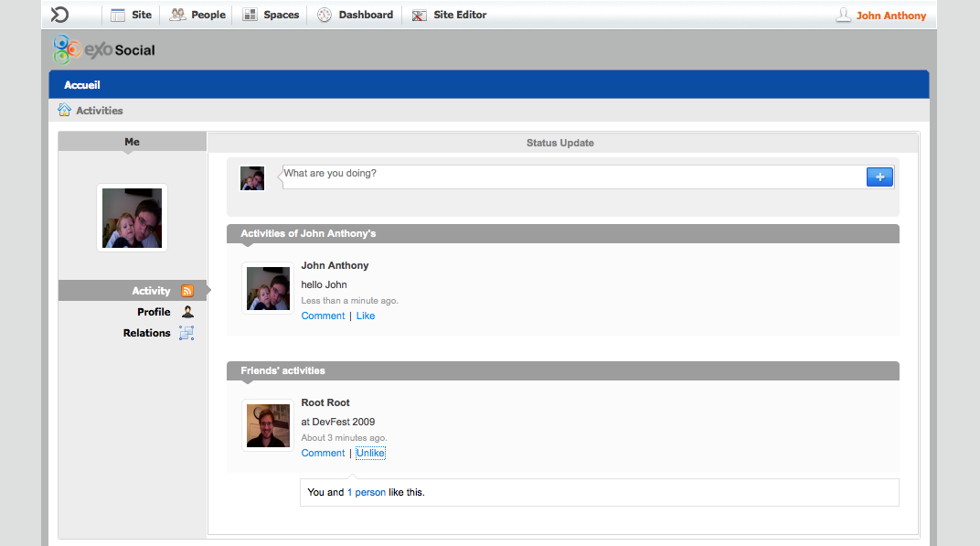The image size is (980, 546).
Task: Open the People menu
Action: coord(197,15)
